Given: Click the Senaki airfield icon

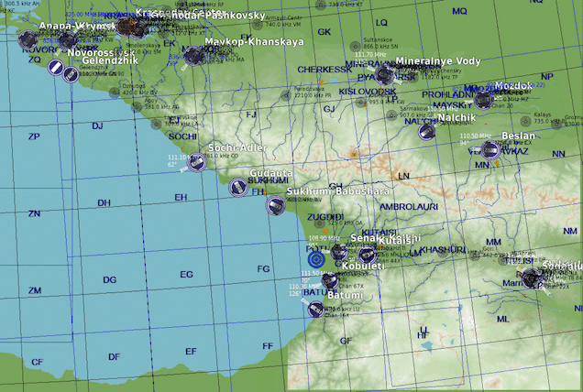Looking at the screenshot, I should [339, 252].
